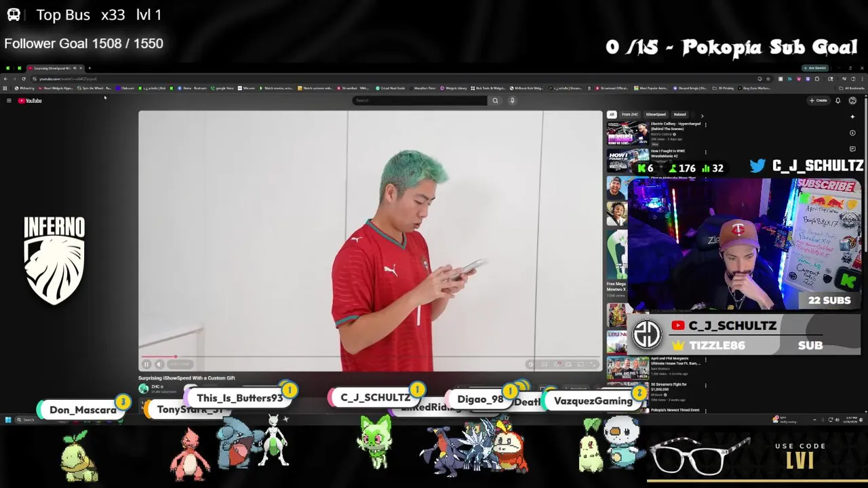The width and height of the screenshot is (868, 488).
Task: Open options for Electric Callboy video
Action: click(x=705, y=125)
